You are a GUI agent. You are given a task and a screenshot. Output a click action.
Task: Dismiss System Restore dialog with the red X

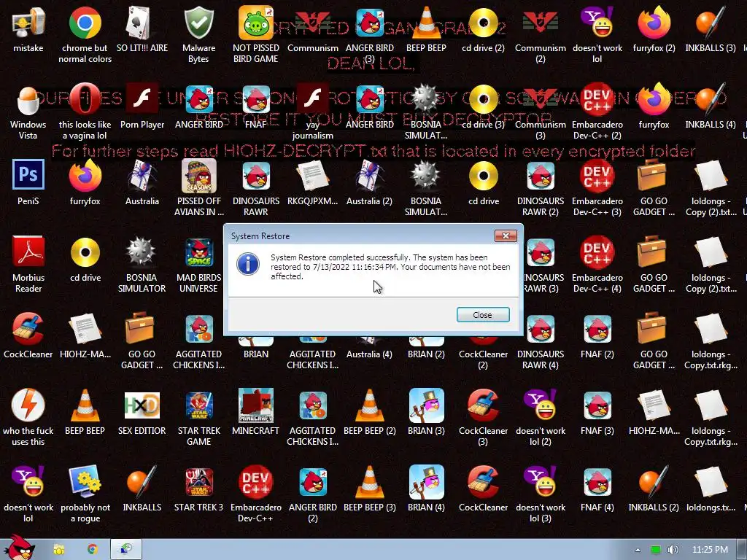(x=506, y=236)
